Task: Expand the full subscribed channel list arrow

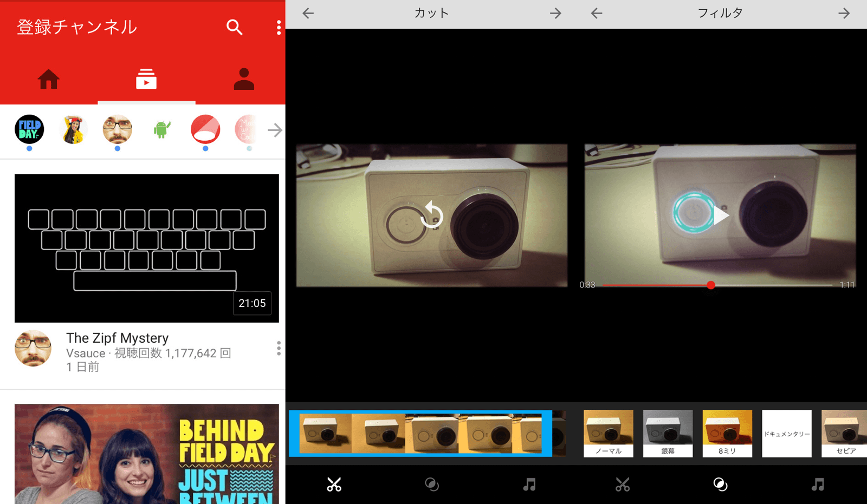Action: click(275, 130)
